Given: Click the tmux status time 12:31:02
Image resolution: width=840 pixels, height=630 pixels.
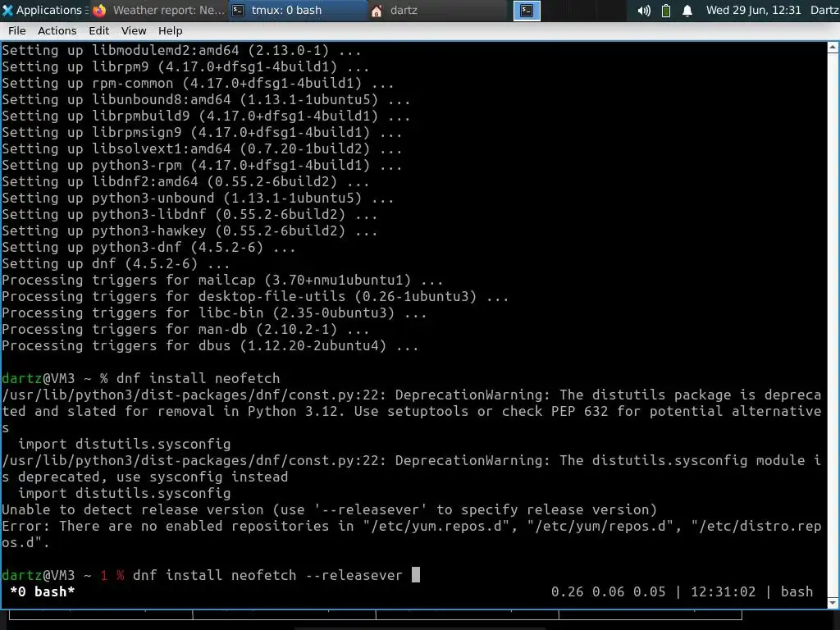Looking at the screenshot, I should (x=723, y=591).
